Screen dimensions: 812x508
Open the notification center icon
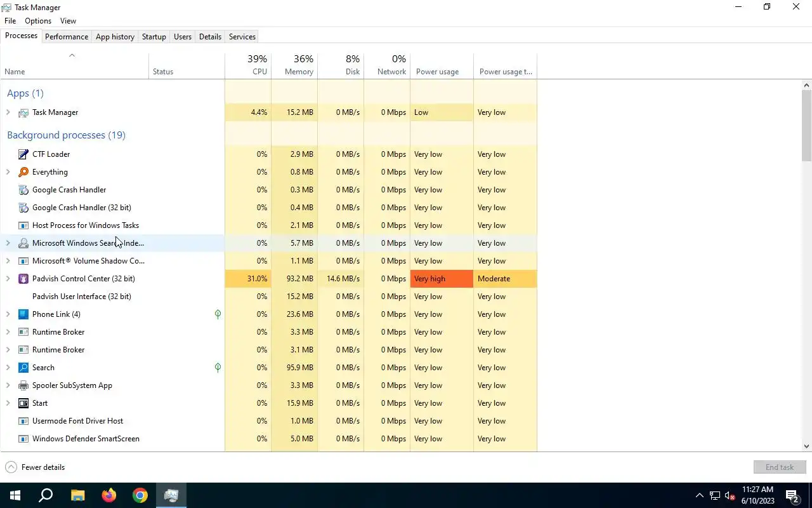(x=792, y=495)
